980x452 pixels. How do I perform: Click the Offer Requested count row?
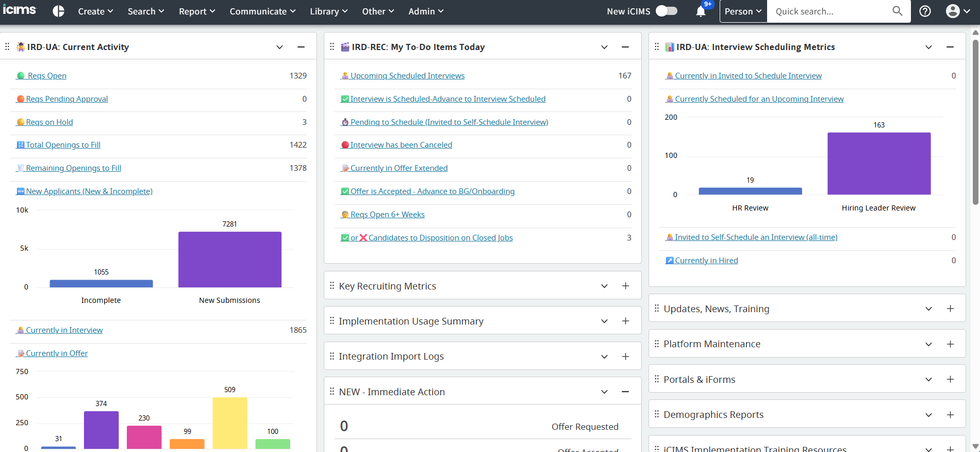(483, 427)
